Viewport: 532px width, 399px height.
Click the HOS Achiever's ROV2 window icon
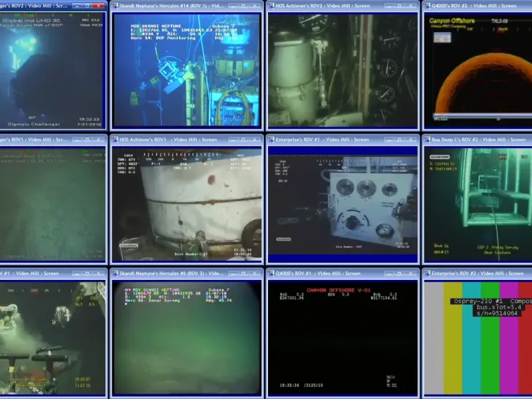271,6
